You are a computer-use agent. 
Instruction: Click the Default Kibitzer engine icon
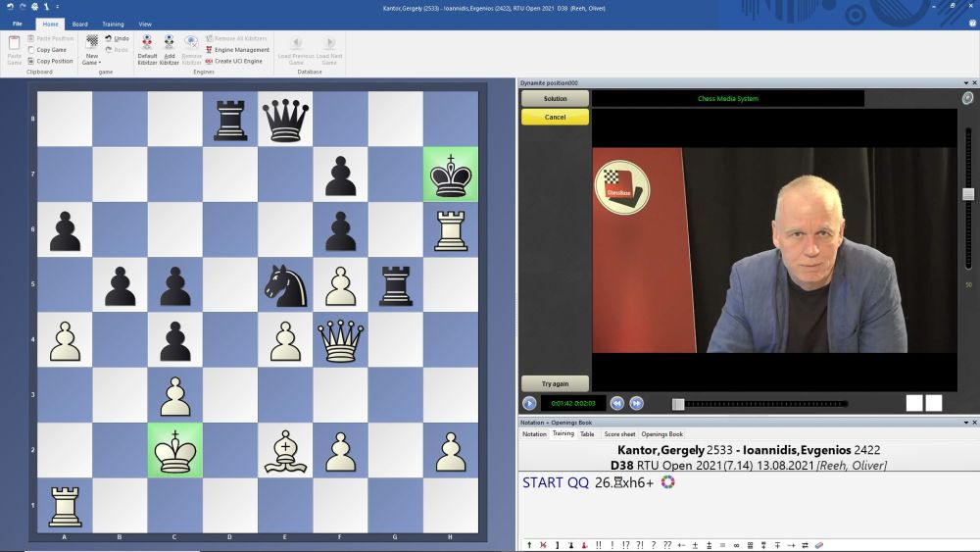tap(147, 48)
